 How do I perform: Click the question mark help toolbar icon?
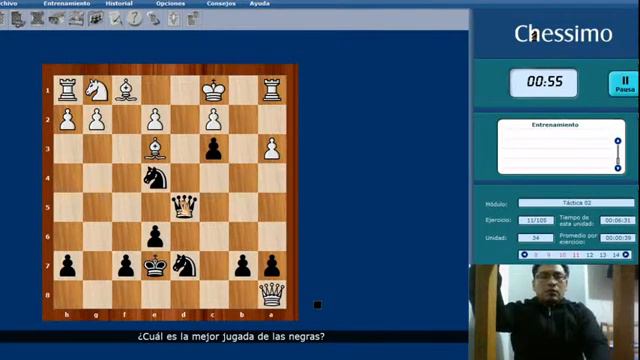point(135,19)
